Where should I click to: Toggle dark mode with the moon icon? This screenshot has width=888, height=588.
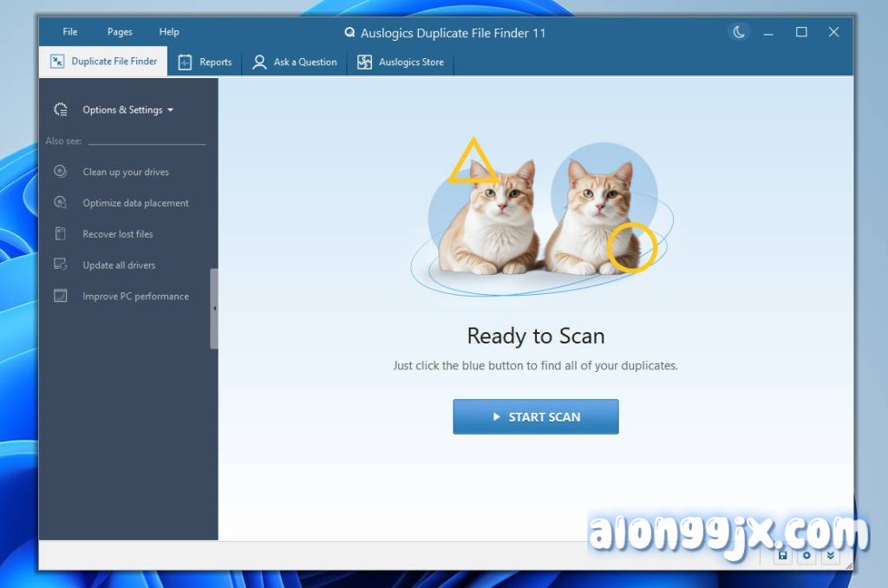739,32
